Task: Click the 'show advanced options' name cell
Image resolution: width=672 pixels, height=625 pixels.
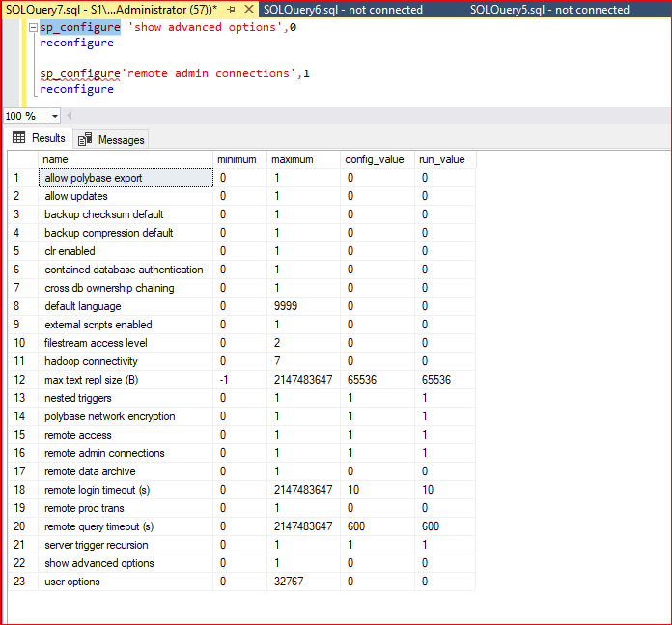Action: coord(98,563)
